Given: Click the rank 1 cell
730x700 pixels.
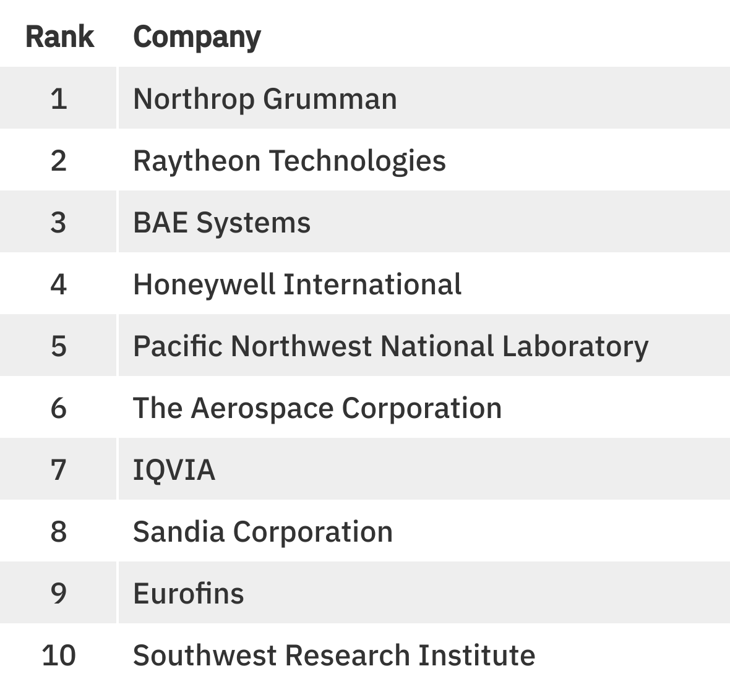Looking at the screenshot, I should 58,99.
